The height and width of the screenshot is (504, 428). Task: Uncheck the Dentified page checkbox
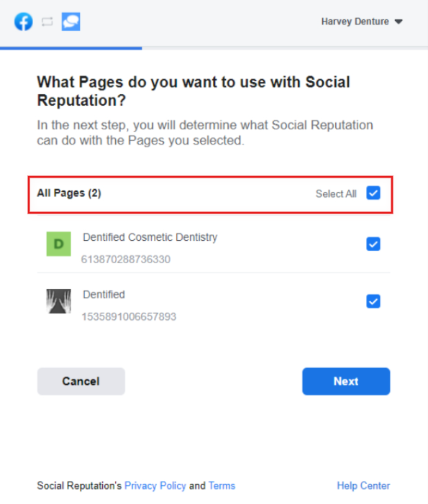[373, 301]
